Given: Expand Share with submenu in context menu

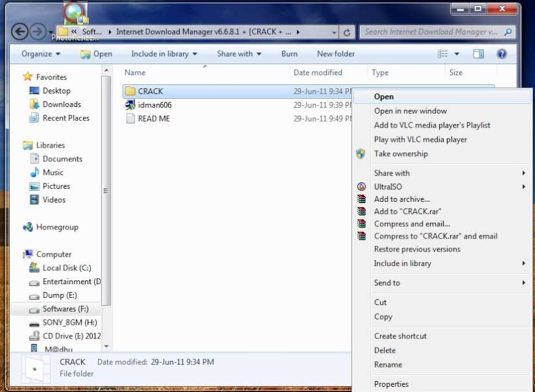Looking at the screenshot, I should pos(523,173).
